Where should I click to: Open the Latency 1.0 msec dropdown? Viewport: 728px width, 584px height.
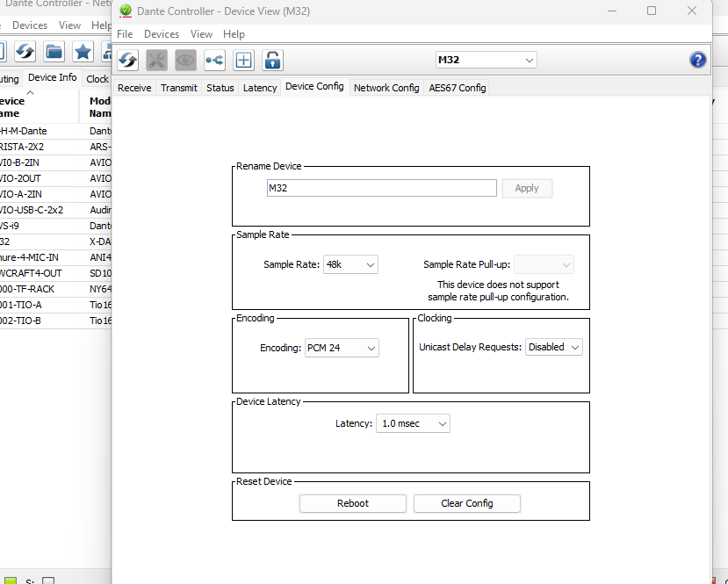click(413, 423)
